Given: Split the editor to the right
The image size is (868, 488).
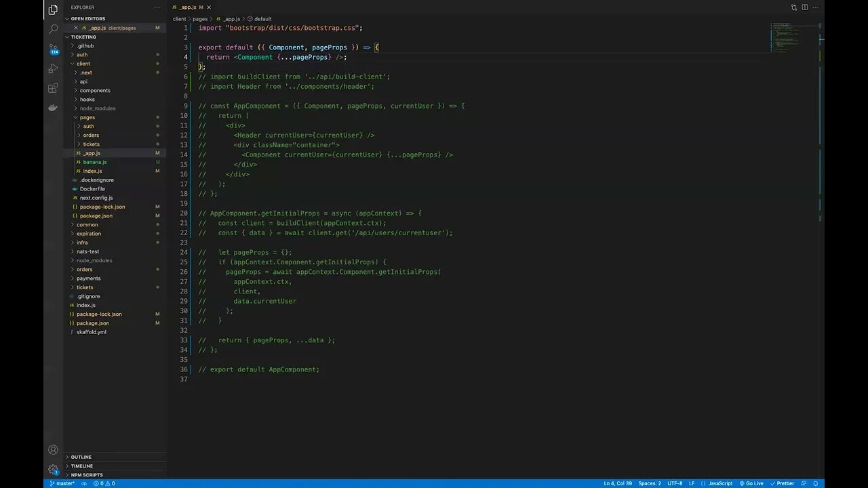Looking at the screenshot, I should click(x=805, y=7).
